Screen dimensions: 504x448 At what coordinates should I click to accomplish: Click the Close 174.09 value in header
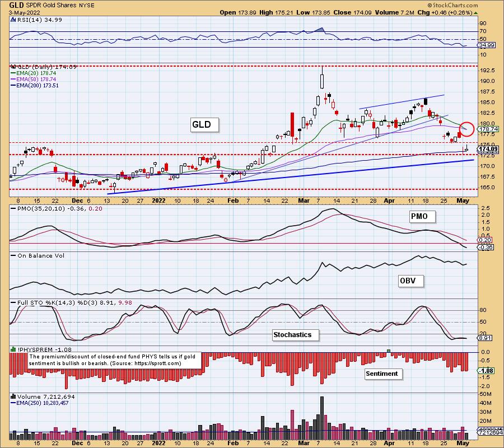[352, 12]
